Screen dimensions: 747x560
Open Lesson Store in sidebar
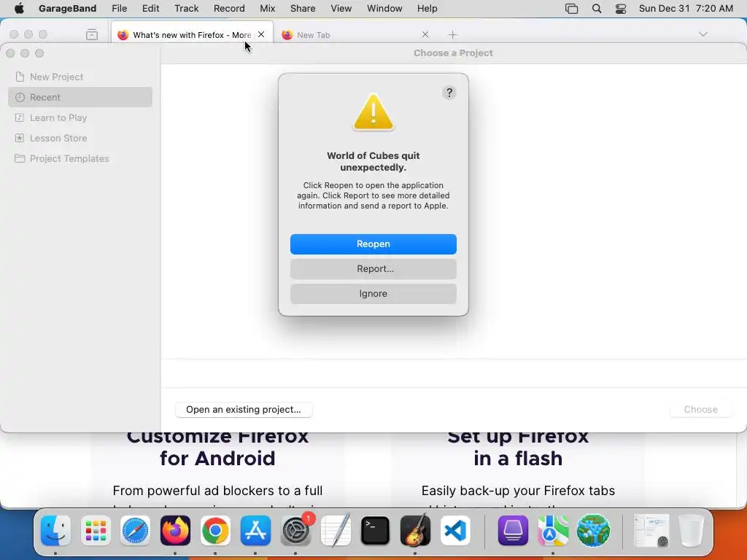tap(80, 138)
